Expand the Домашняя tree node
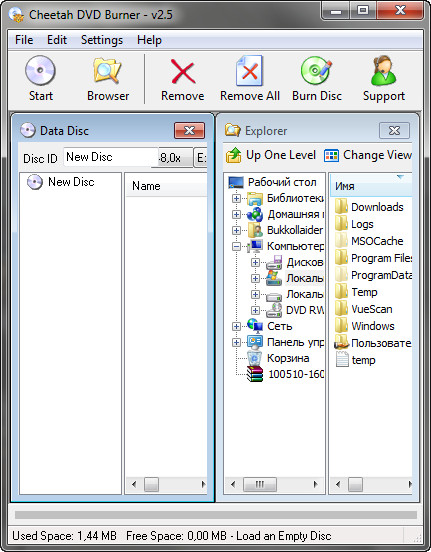Viewport: 431px width, 552px height. click(237, 214)
